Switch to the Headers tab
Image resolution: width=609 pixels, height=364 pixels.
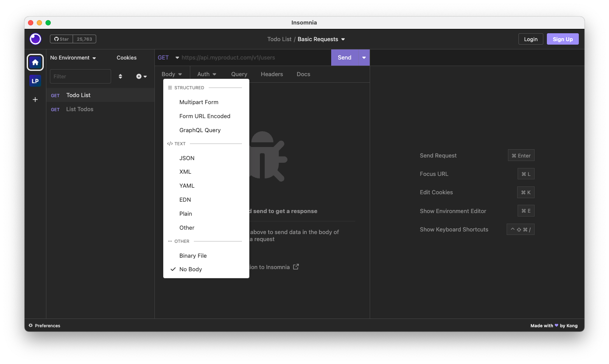point(272,74)
